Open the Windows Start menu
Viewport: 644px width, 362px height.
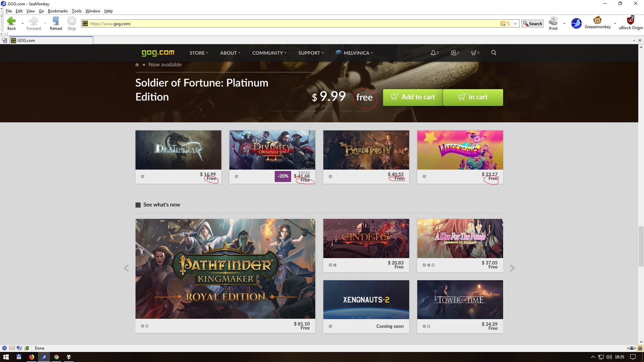[x=6, y=357]
